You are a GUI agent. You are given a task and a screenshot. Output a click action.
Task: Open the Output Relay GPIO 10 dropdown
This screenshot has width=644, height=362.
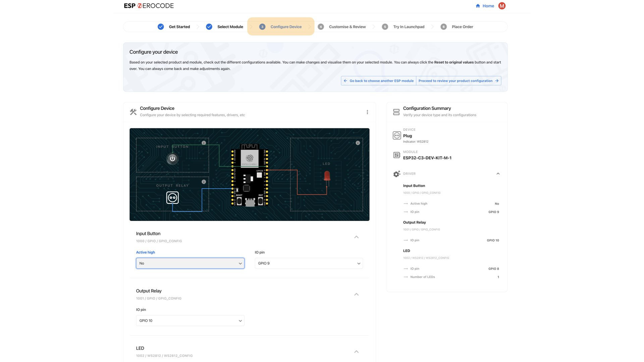pos(190,320)
